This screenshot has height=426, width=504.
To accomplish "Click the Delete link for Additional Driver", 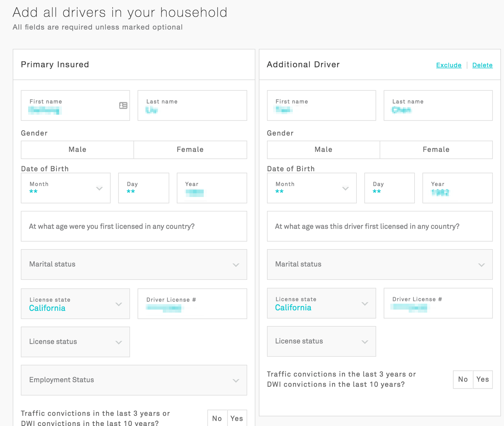I will click(482, 65).
